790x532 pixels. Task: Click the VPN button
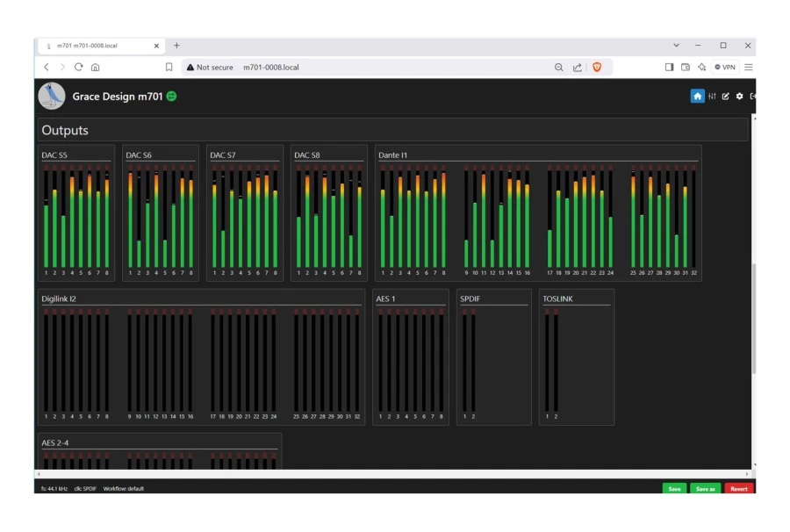pos(725,67)
